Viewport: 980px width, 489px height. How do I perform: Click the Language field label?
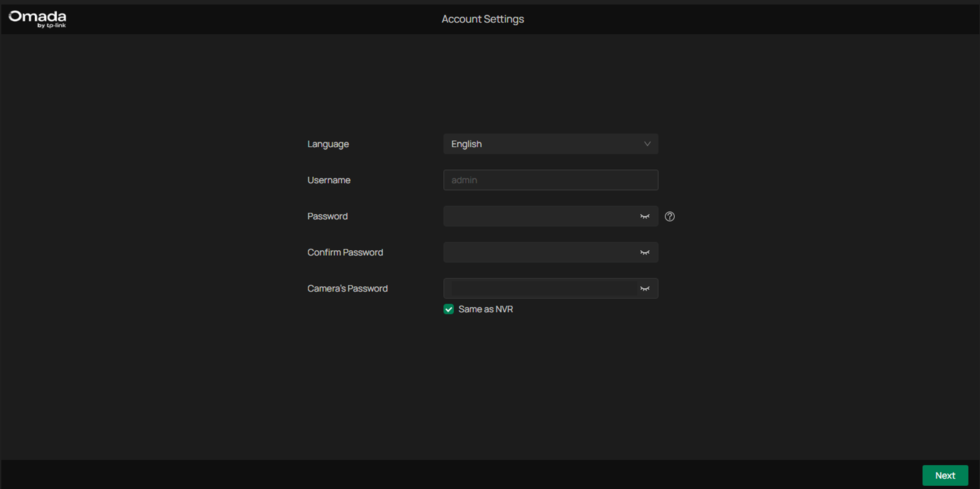[328, 144]
